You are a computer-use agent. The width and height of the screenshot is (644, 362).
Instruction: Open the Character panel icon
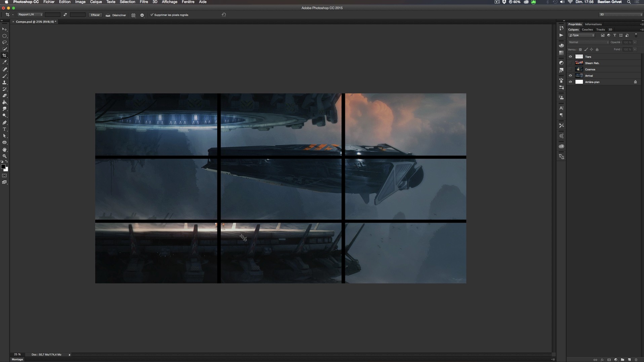(x=561, y=108)
